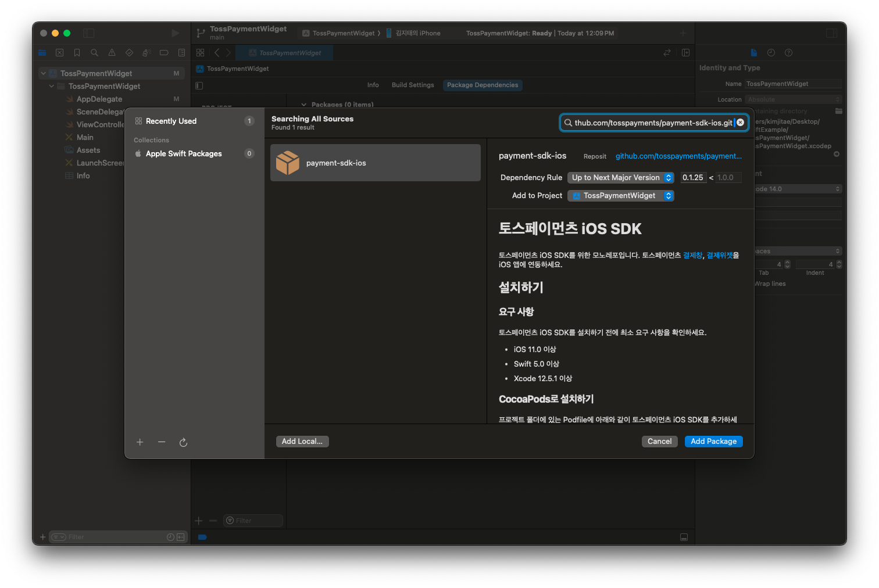
Task: Reveal the project path in Finder arrow
Action: 837,154
